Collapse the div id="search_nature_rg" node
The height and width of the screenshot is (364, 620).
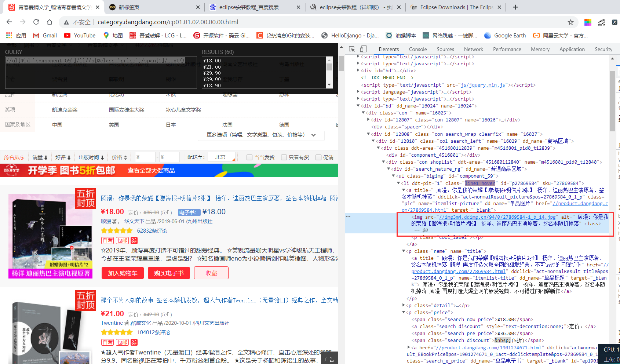pyautogui.click(x=389, y=169)
